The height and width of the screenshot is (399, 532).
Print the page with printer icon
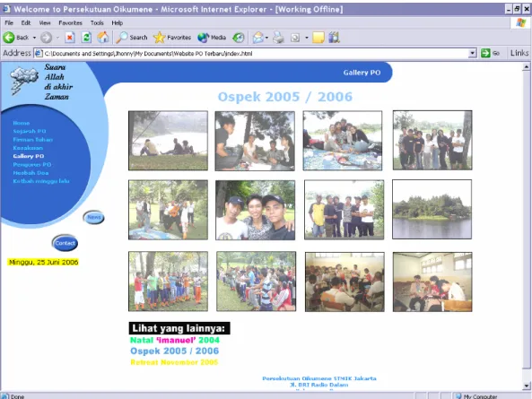tap(278, 38)
